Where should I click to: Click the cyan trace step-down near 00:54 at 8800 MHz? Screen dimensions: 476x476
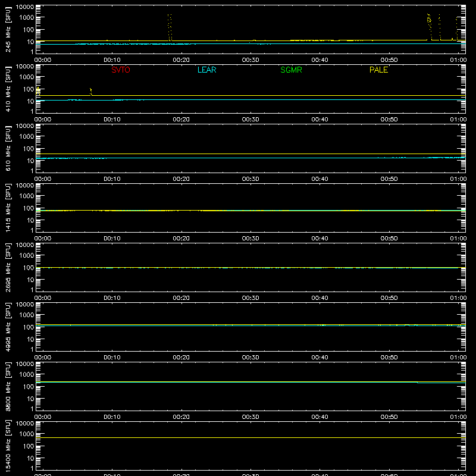[418, 383]
